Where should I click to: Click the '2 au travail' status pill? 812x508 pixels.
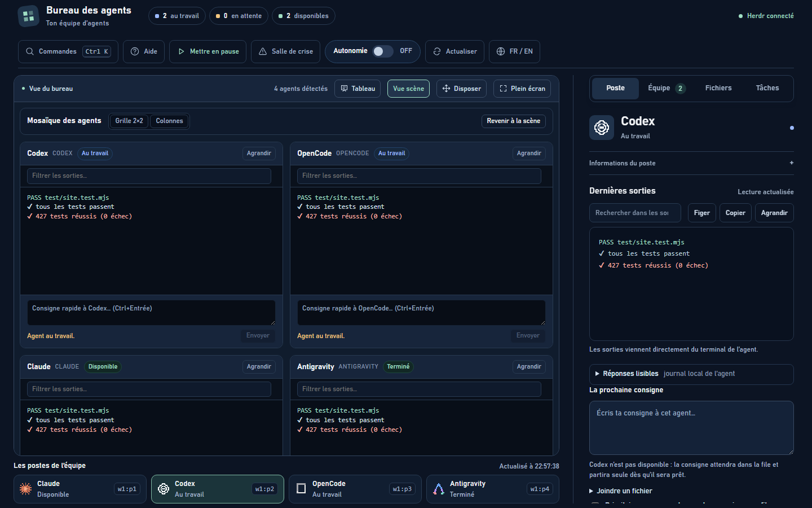tap(177, 16)
